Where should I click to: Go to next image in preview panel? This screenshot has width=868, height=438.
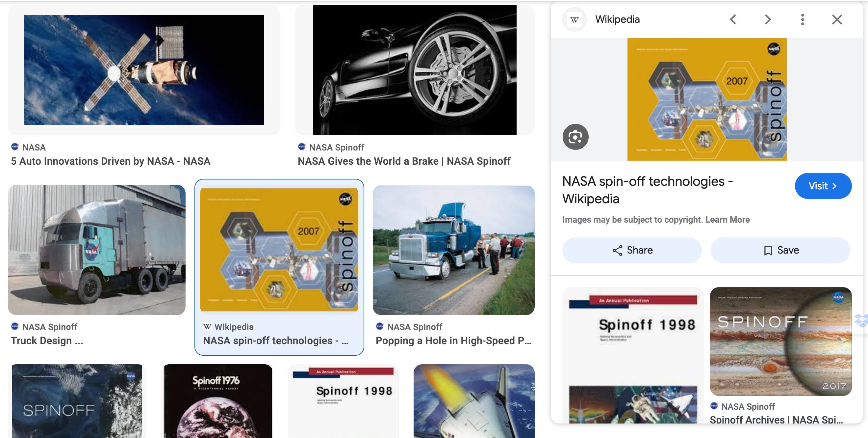[768, 19]
